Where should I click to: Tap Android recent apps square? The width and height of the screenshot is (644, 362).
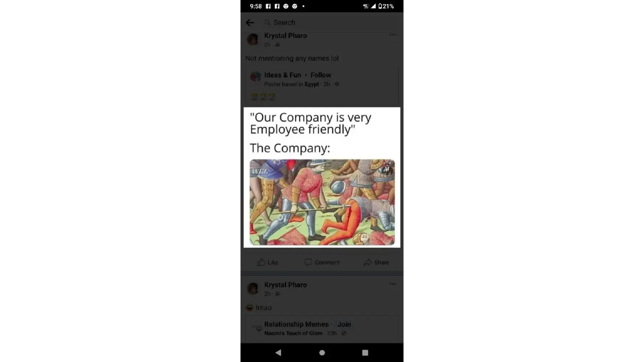[365, 353]
